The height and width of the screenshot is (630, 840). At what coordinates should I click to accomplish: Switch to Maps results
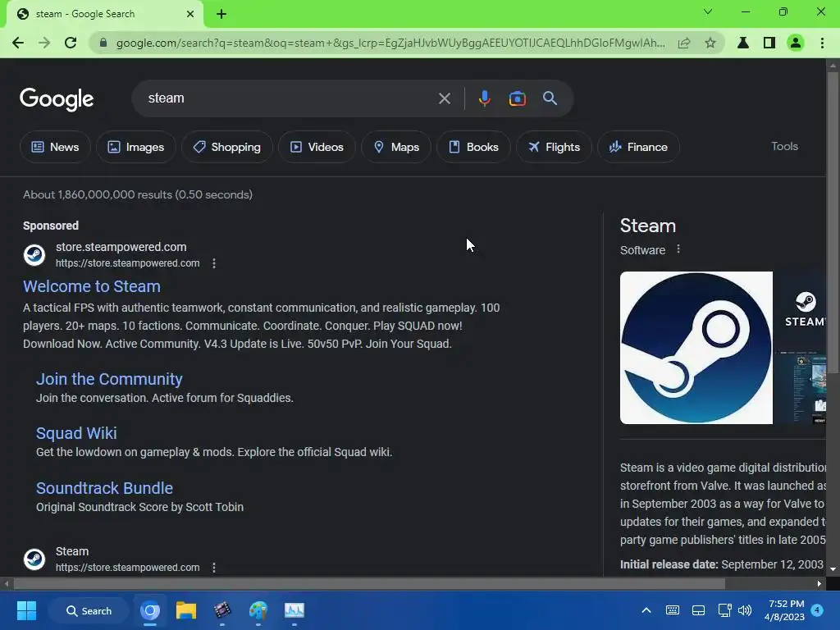tap(396, 147)
